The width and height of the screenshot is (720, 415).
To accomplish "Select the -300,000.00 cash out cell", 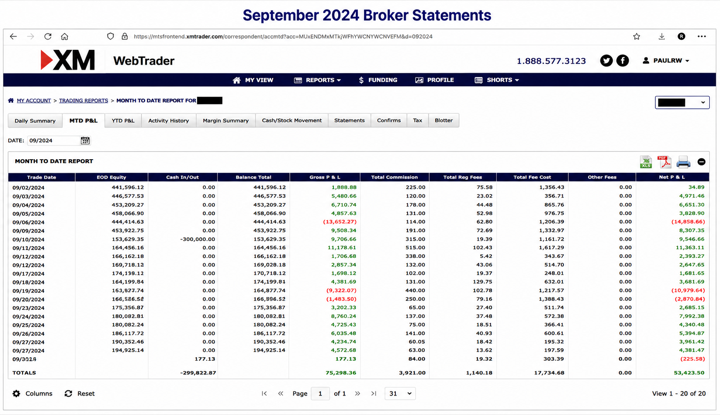I will [198, 239].
